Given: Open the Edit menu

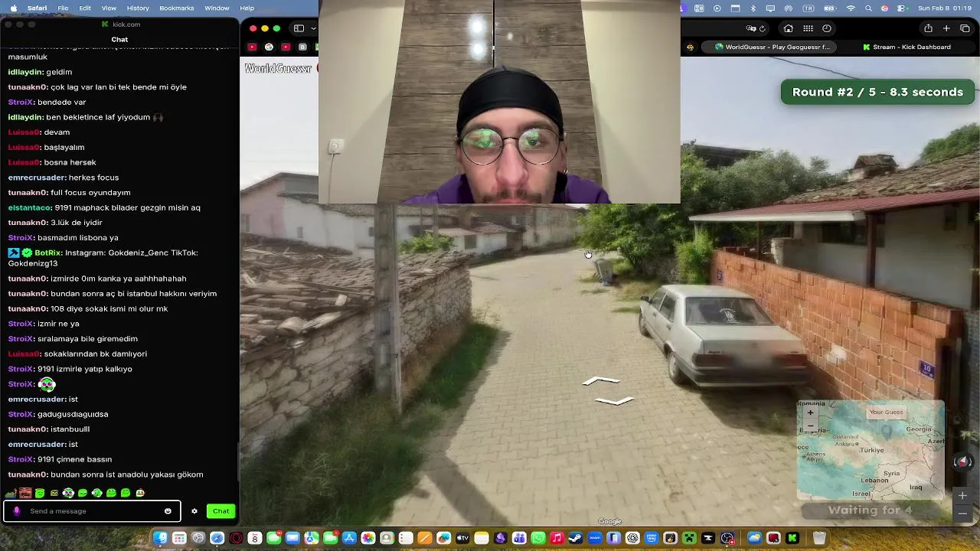Looking at the screenshot, I should point(85,8).
